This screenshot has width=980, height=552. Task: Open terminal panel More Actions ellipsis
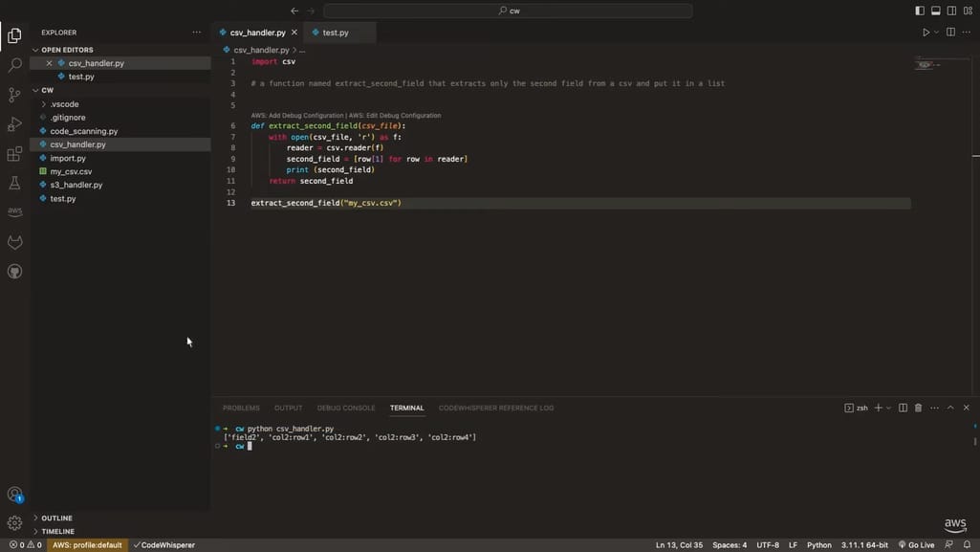click(934, 408)
